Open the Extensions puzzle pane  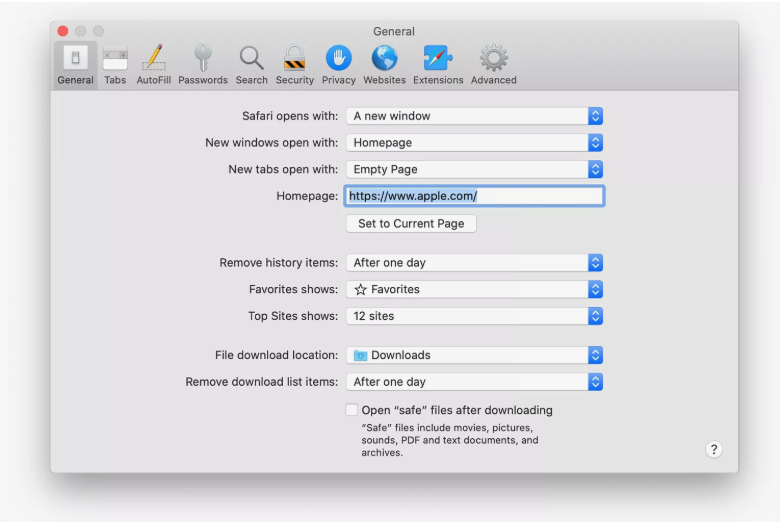[438, 65]
